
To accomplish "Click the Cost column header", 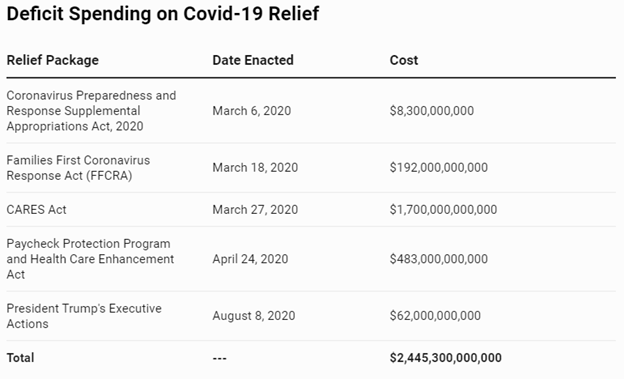I will (x=404, y=60).
